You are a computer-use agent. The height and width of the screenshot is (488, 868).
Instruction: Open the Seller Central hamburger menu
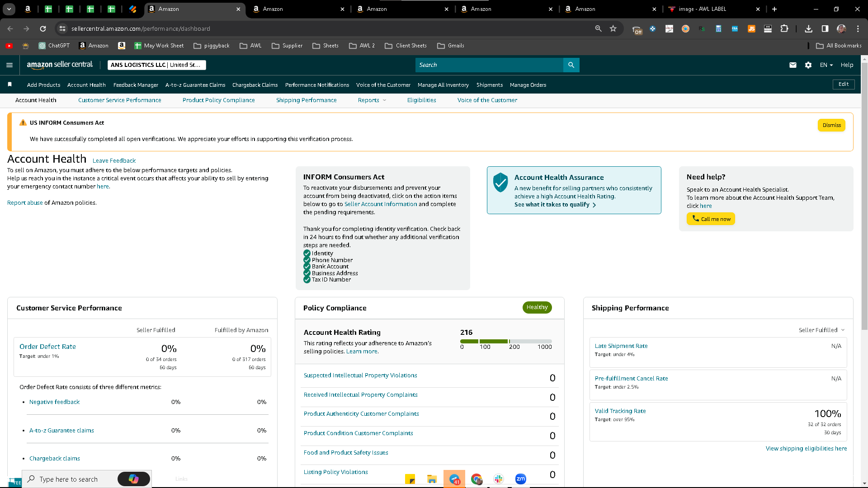click(9, 65)
